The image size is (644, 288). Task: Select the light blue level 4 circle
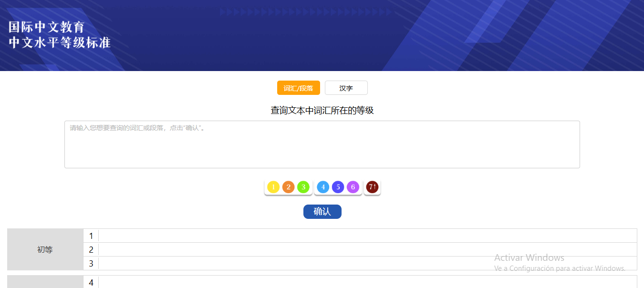(323, 187)
